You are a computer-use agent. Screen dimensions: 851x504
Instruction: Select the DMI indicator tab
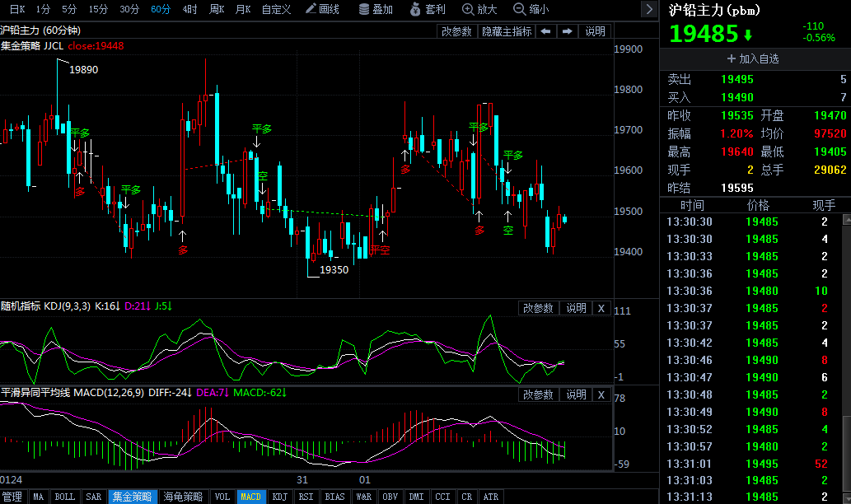click(416, 497)
